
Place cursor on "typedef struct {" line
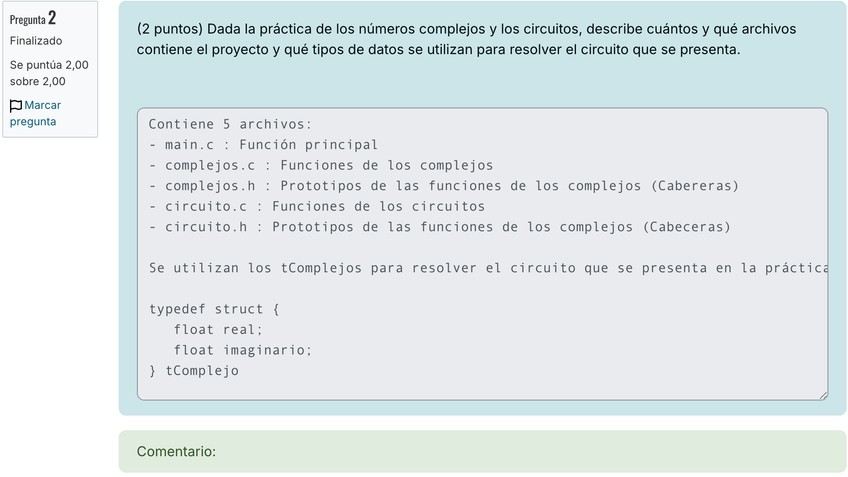214,309
